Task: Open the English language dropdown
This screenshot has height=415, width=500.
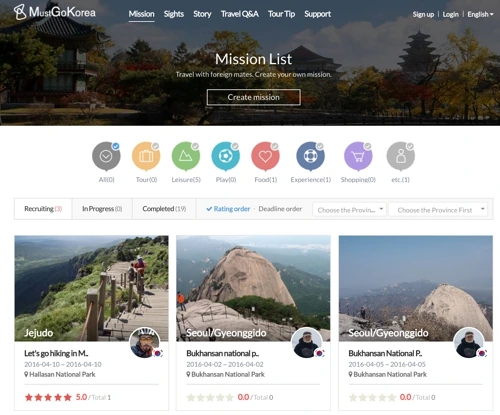Action: [x=480, y=14]
